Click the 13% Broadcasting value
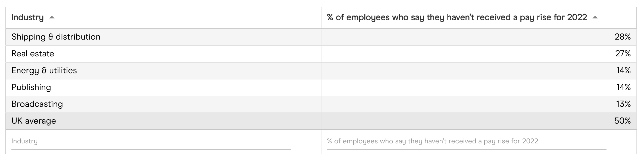644x161 pixels. point(623,104)
